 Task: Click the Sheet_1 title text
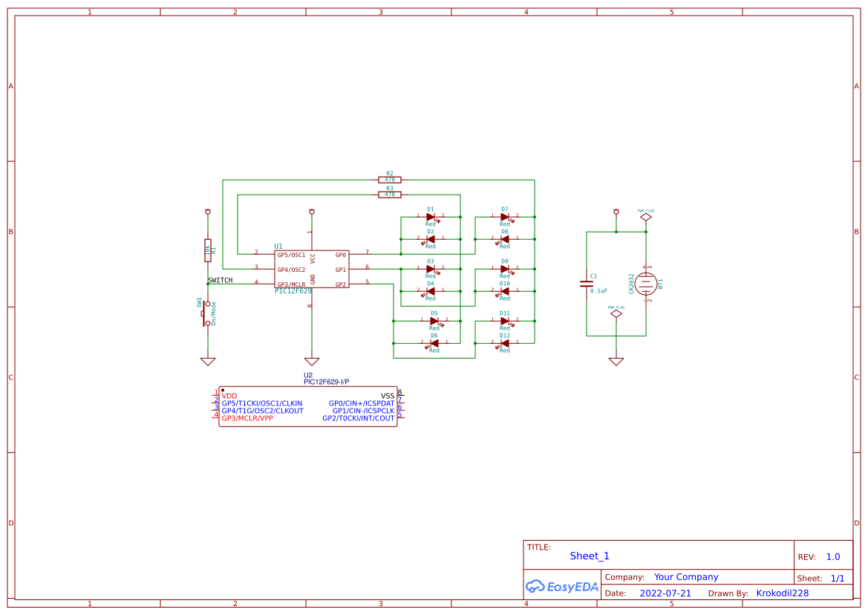click(590, 556)
